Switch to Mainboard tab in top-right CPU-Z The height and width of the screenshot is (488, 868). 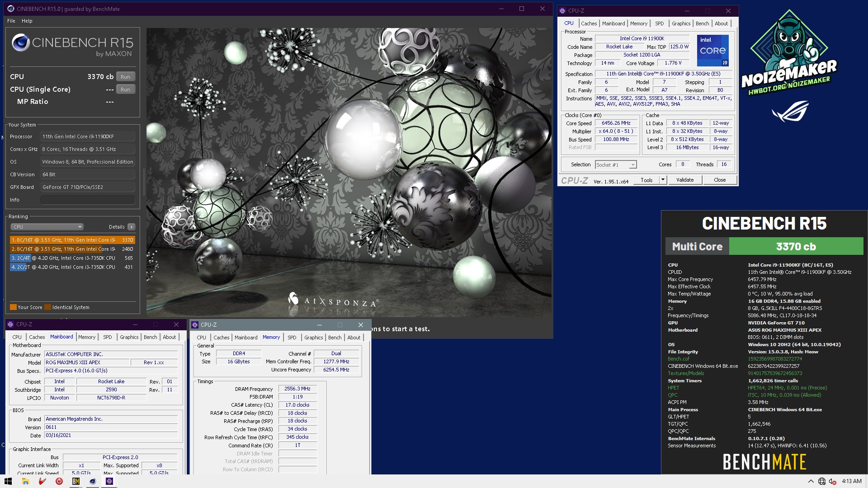(x=613, y=23)
